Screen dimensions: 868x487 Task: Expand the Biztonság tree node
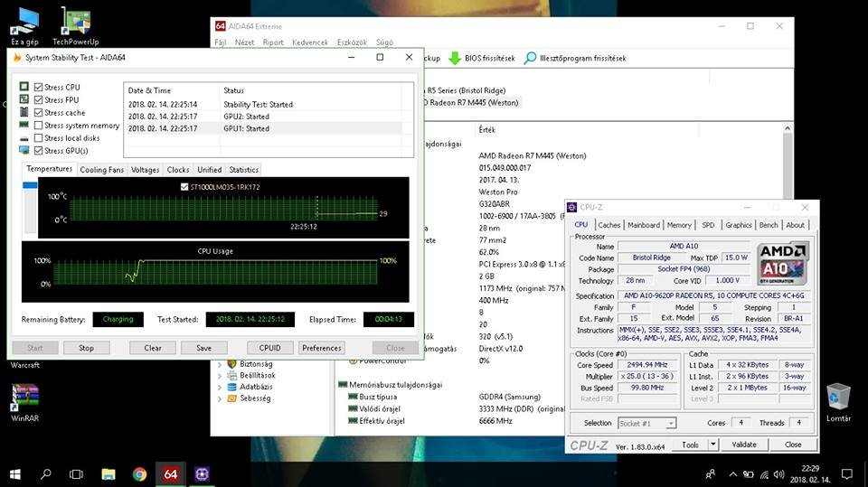click(x=220, y=364)
